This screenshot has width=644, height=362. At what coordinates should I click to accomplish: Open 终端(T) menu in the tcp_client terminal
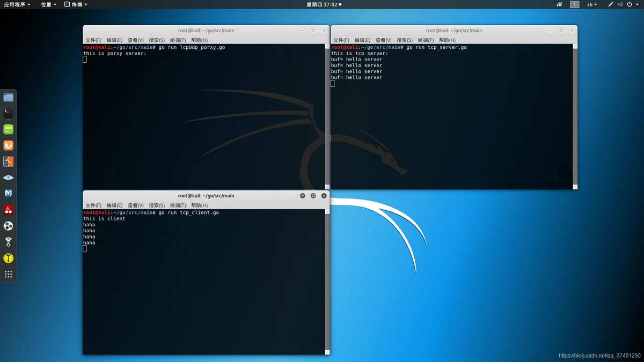[x=178, y=205]
